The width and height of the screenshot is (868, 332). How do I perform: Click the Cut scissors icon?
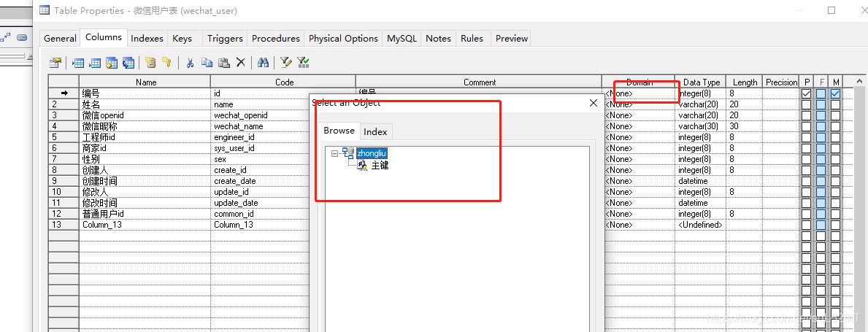(190, 63)
